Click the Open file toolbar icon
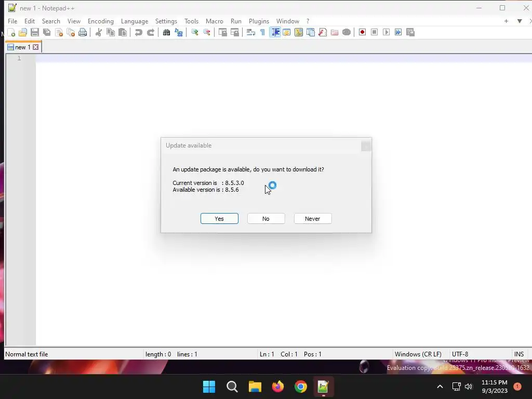Image resolution: width=532 pixels, height=399 pixels. tap(23, 32)
